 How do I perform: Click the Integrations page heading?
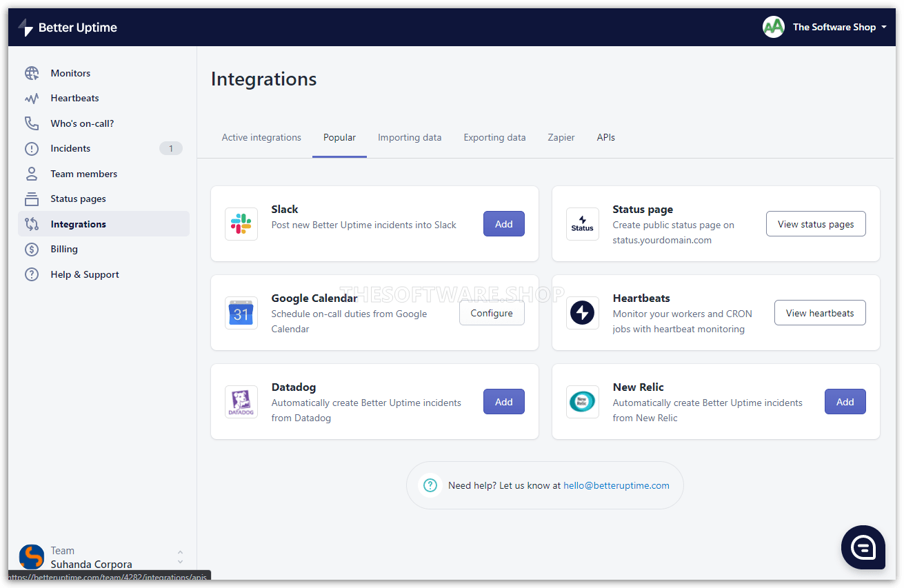click(x=264, y=79)
